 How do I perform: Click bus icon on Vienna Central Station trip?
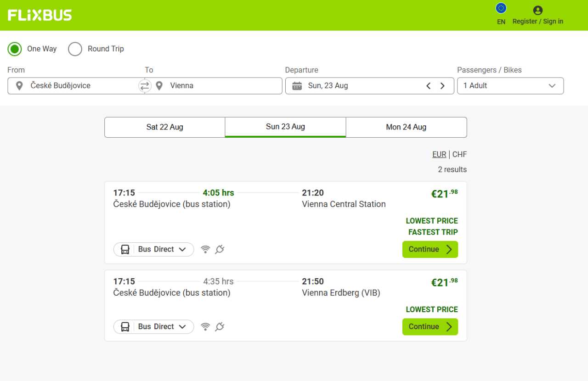pyautogui.click(x=125, y=249)
